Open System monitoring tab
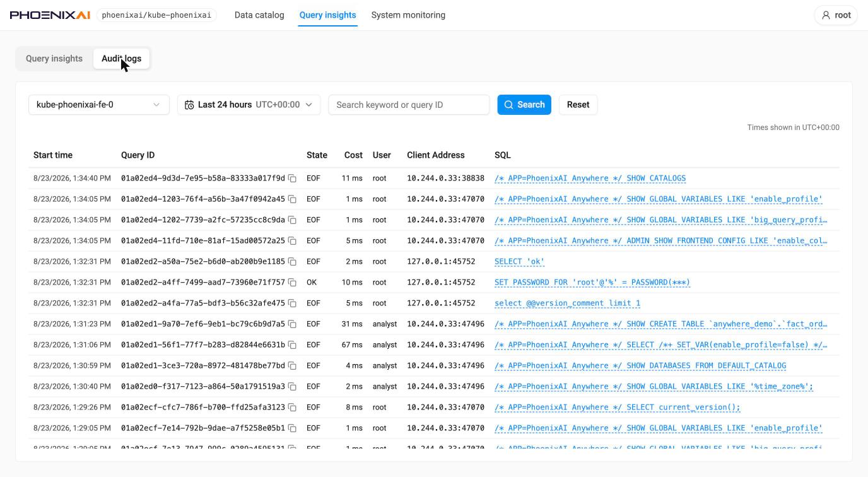This screenshot has width=868, height=477. point(408,15)
